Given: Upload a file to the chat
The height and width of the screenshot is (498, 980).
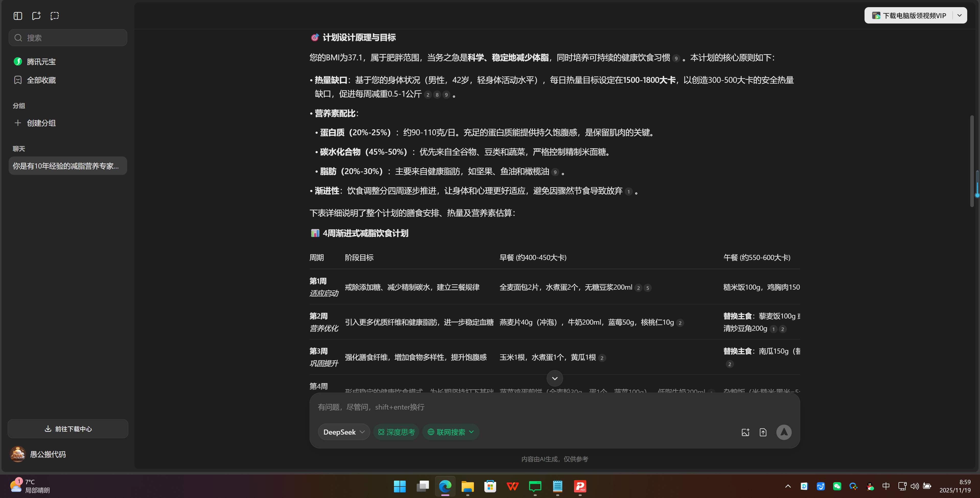Looking at the screenshot, I should coord(763,432).
